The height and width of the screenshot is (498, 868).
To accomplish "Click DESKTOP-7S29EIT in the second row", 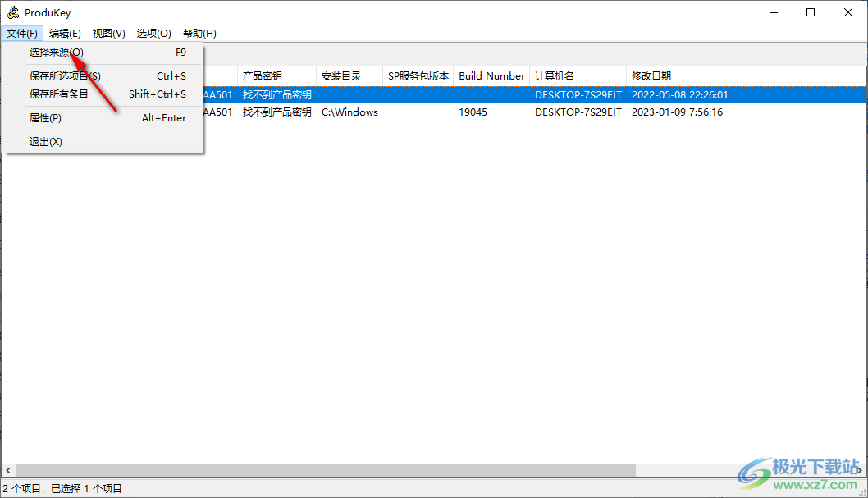I will (578, 112).
